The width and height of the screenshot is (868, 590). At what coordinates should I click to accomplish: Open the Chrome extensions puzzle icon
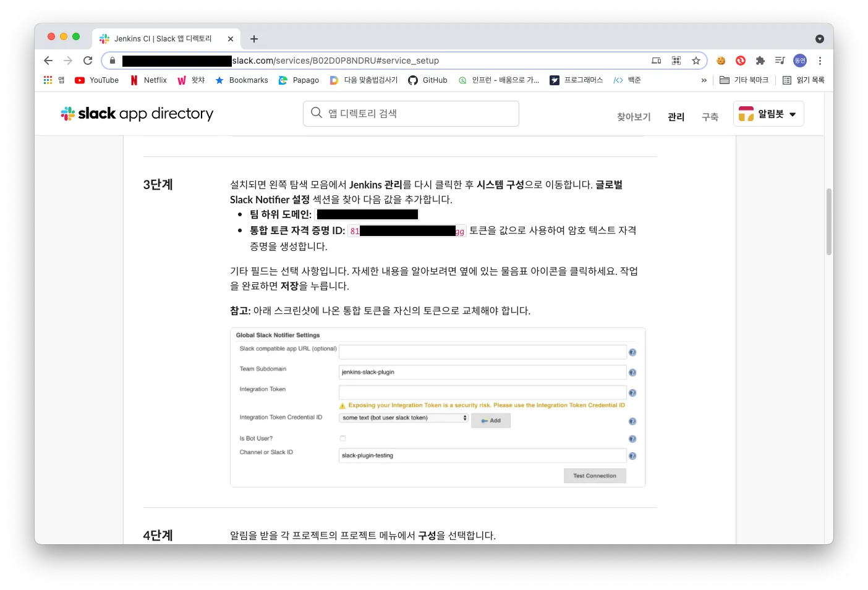coord(760,61)
